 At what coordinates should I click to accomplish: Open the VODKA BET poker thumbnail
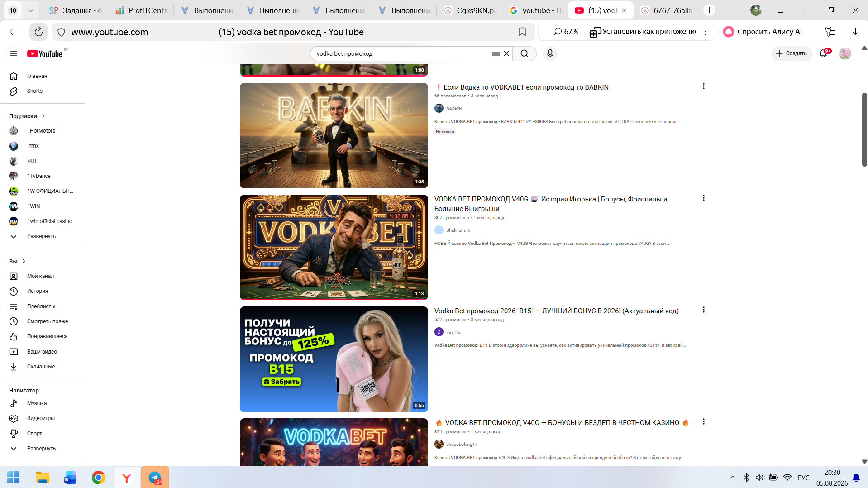[334, 247]
